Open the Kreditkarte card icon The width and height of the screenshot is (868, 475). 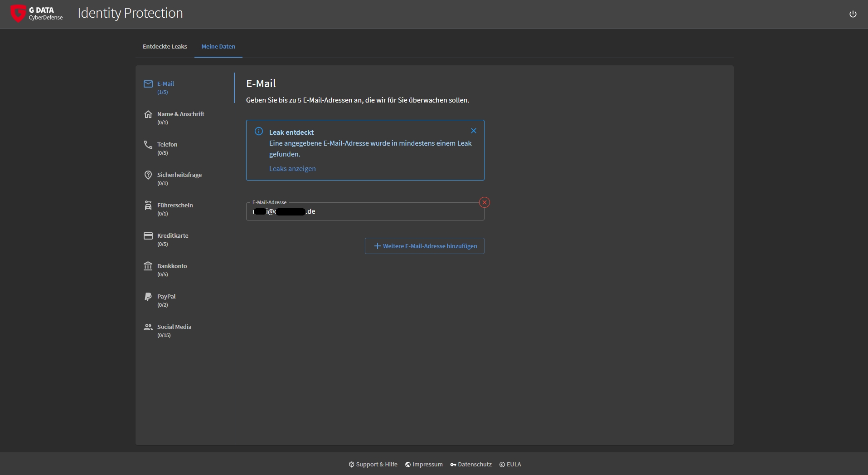coord(148,236)
